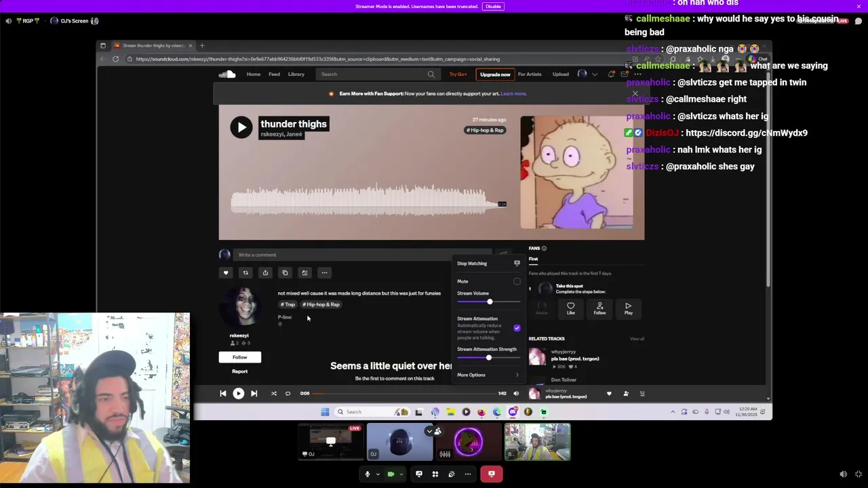Click the Upgrade now button

click(495, 75)
